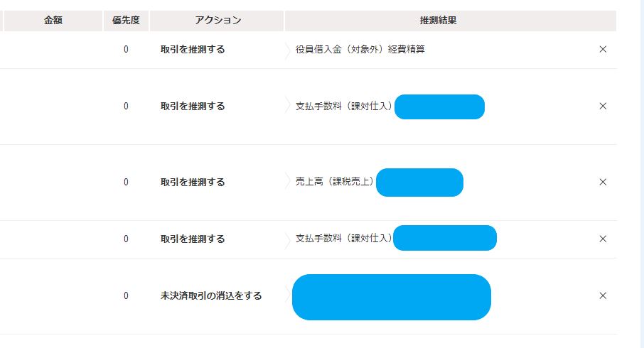Delete the 役員借入金（対象外）経費精算 row with X
Screen dimensions: 644x348
pyautogui.click(x=603, y=50)
